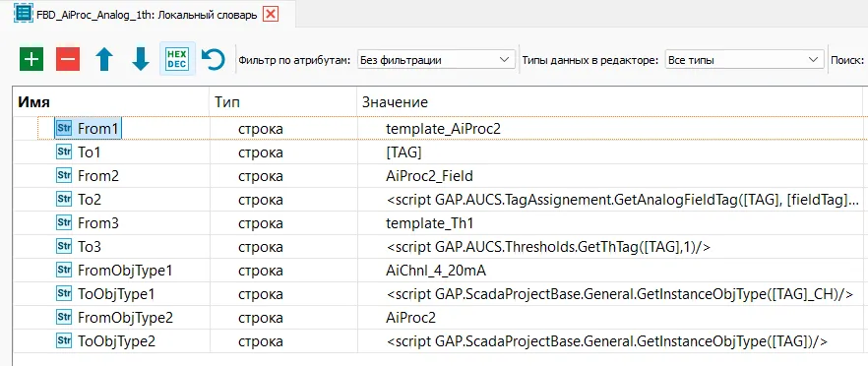
Task: Click Str icon of From2 row
Action: coord(65,176)
